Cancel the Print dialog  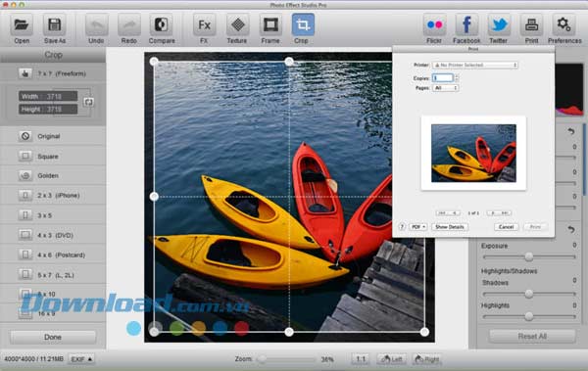506,227
